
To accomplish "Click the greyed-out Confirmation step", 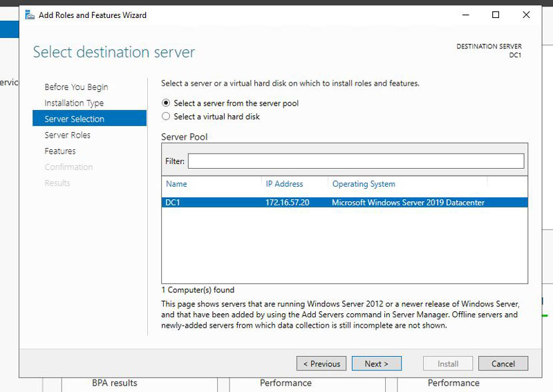I will [68, 167].
